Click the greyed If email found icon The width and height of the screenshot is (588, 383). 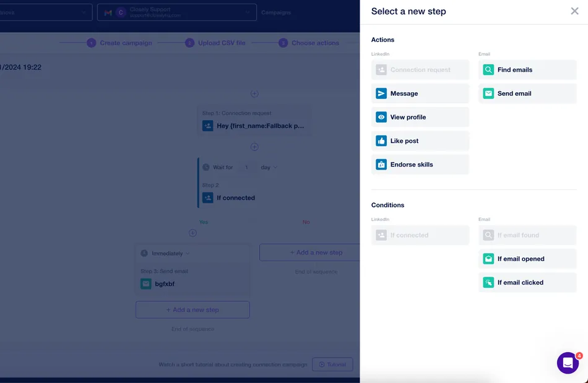click(x=488, y=235)
